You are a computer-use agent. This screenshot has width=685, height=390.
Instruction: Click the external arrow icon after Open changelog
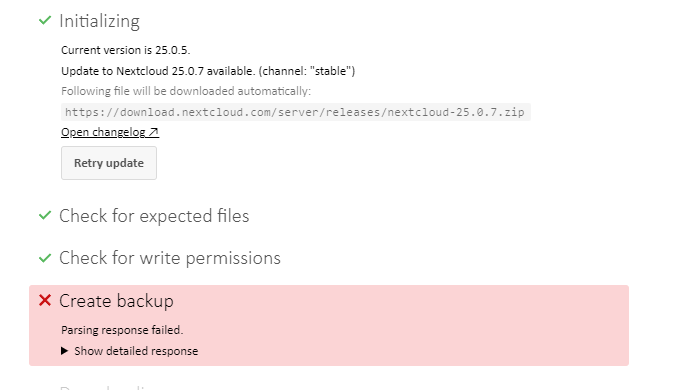pos(153,132)
